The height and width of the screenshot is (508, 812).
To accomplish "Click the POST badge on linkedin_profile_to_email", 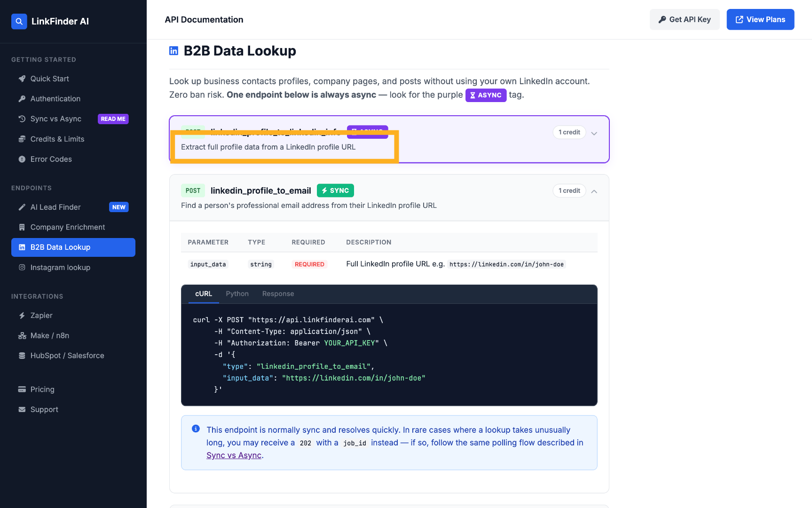I will point(193,190).
